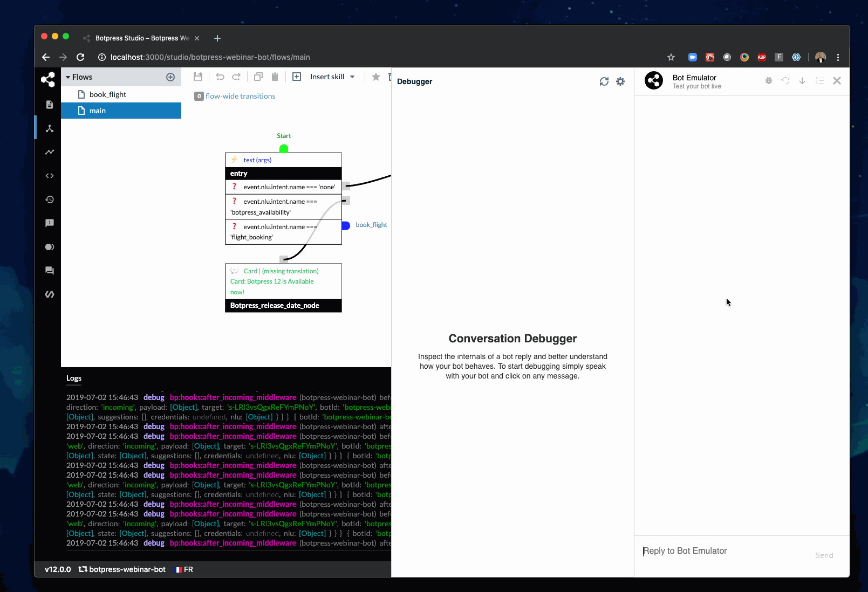Open the double chat bubbles sidebar icon
The image size is (868, 592).
pyautogui.click(x=50, y=271)
